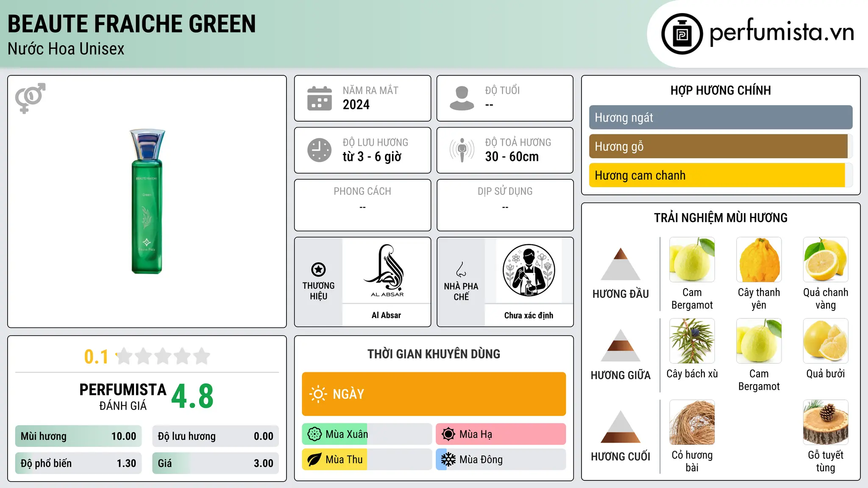Viewport: 868px width, 488px height.
Task: Click the Hương ngát accord bar
Action: coord(721,117)
